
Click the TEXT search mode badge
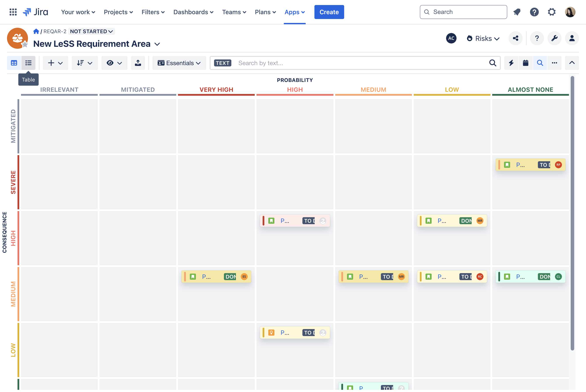pos(223,63)
